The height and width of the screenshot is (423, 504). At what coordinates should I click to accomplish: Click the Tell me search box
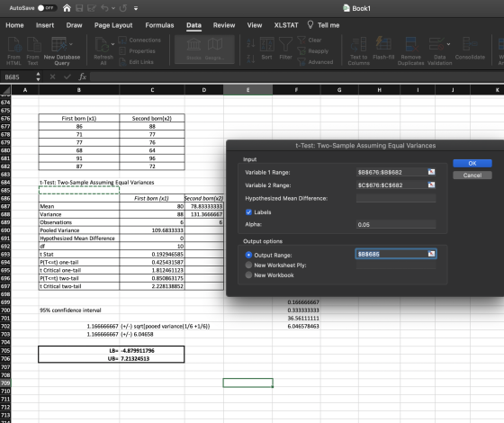click(324, 25)
